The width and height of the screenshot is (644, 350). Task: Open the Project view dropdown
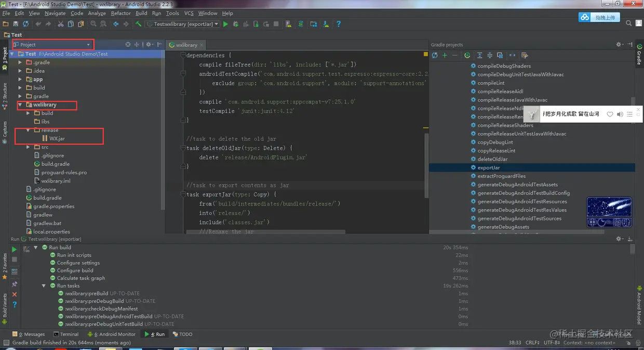53,45
